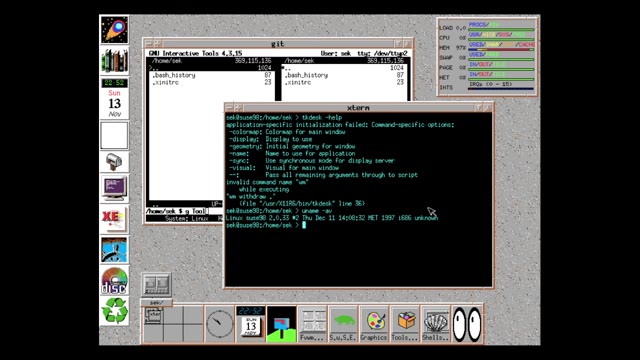The height and width of the screenshot is (360, 640).
Task: Select the xterm miniature in the desktop pager
Action: coord(154,316)
